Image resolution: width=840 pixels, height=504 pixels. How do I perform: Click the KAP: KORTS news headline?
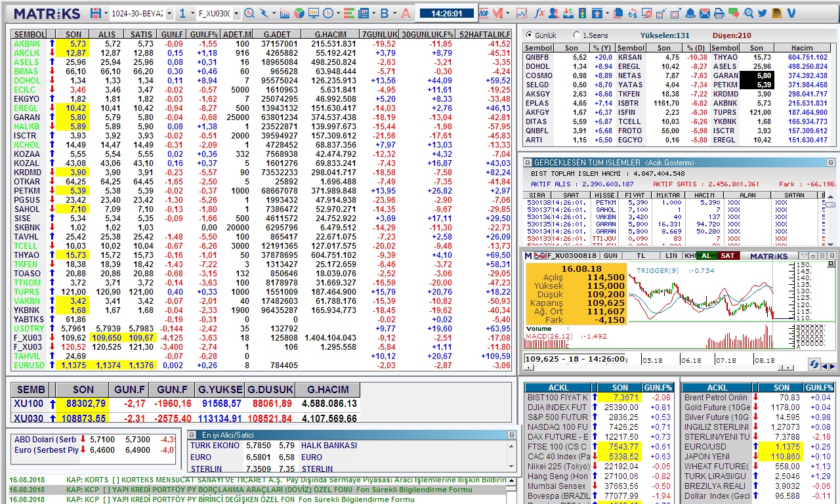point(286,480)
